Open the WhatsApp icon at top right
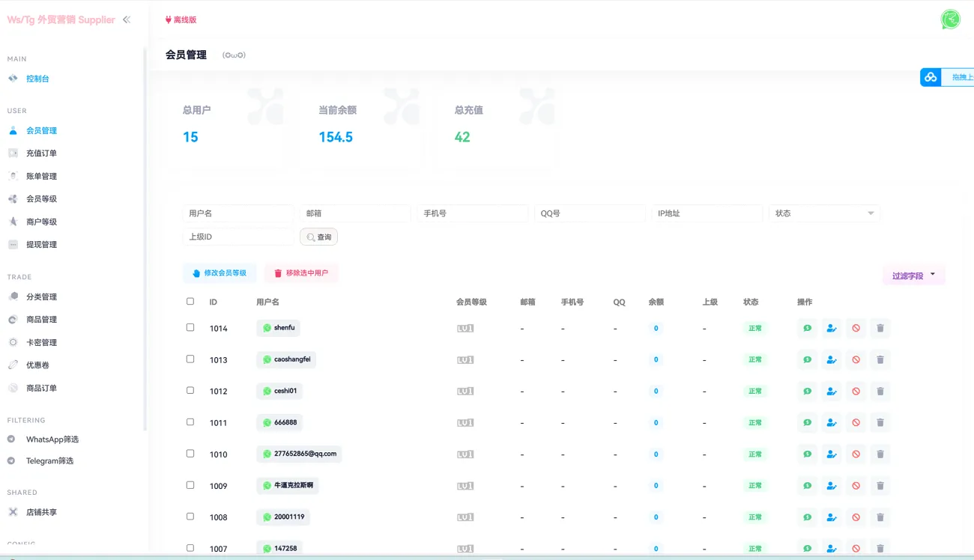The height and width of the screenshot is (560, 974). pyautogui.click(x=949, y=19)
